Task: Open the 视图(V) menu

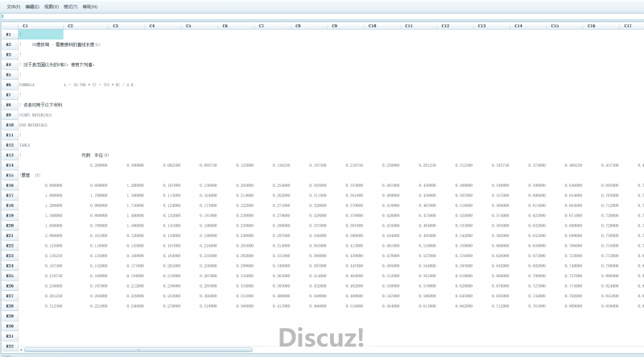Action: point(52,6)
